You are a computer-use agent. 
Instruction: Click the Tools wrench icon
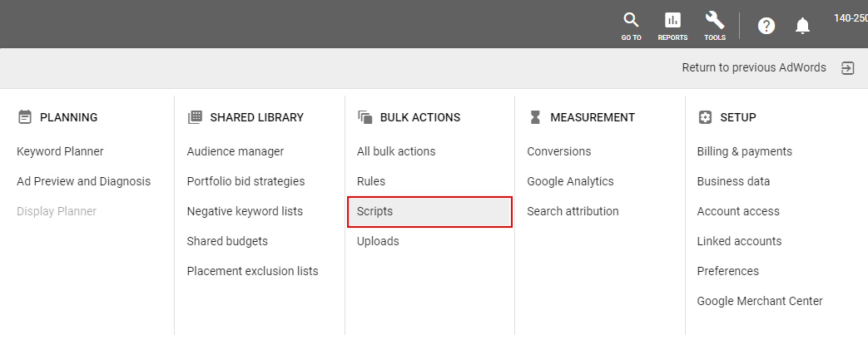[x=715, y=21]
